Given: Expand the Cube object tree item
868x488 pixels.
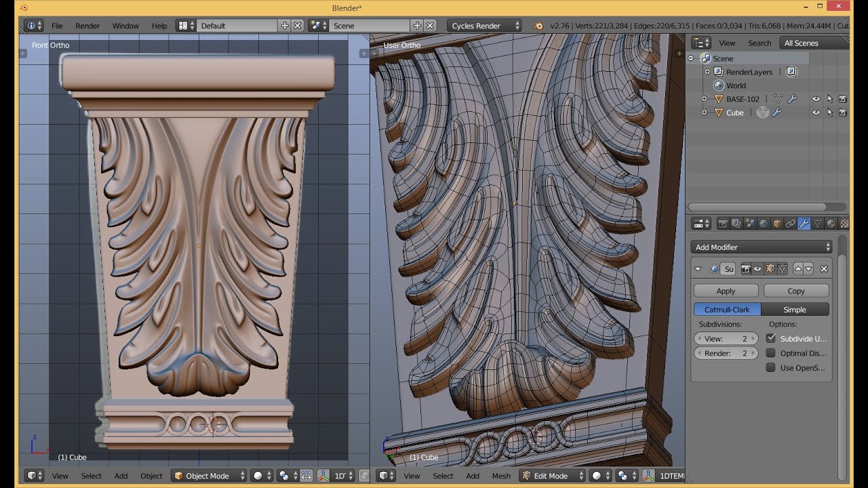Looking at the screenshot, I should (x=704, y=113).
